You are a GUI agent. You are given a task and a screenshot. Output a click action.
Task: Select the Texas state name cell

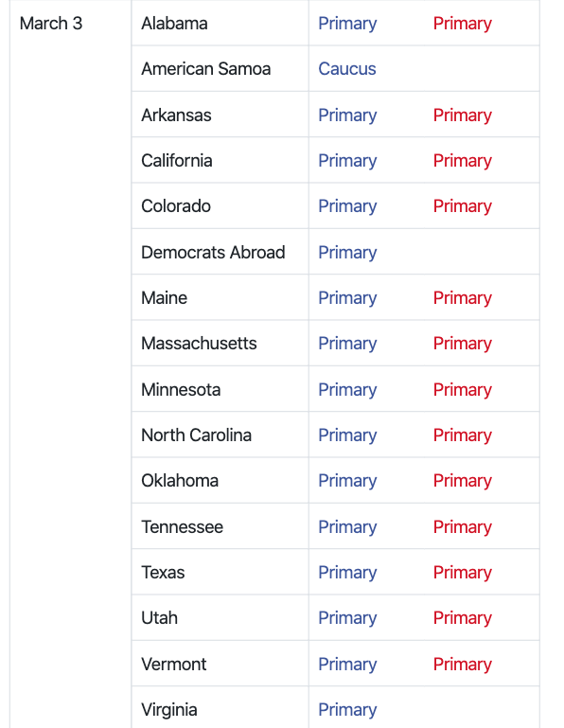click(220, 572)
